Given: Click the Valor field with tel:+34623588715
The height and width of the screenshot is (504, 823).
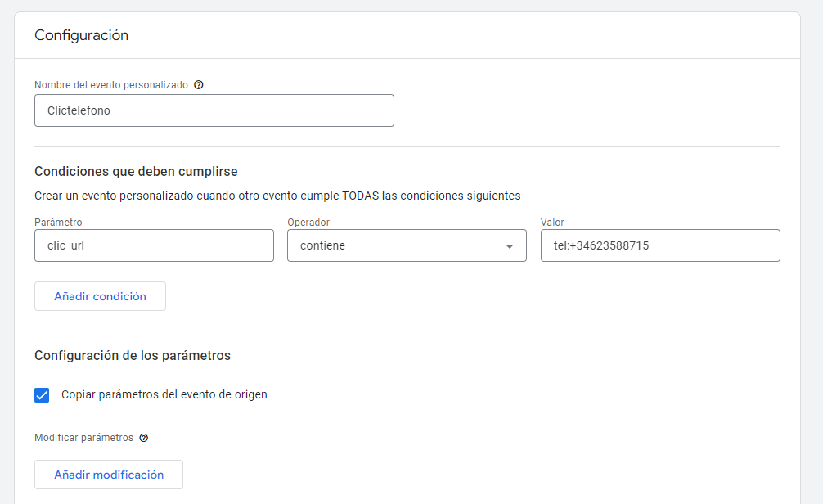Looking at the screenshot, I should tap(660, 245).
